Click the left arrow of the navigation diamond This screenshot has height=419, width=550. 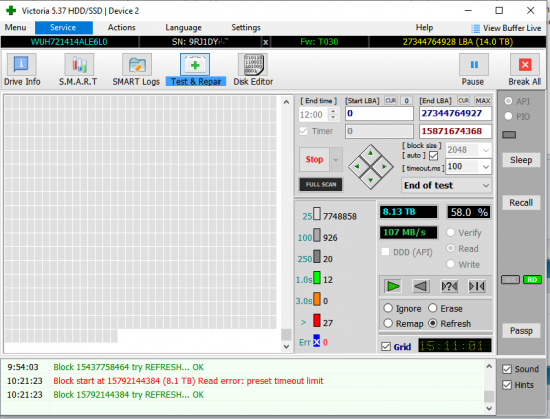357,167
